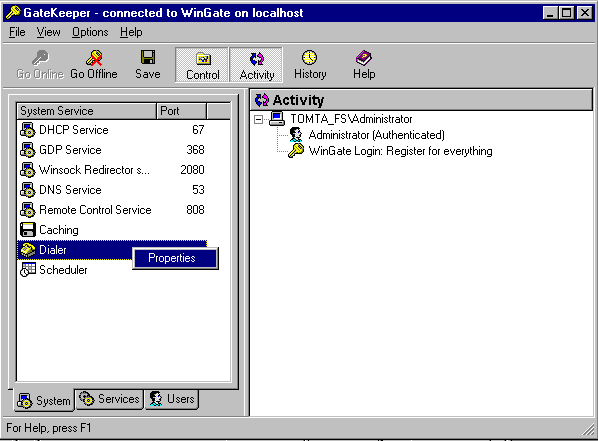This screenshot has width=598, height=441.
Task: Sort by the System Service column header
Action: coord(87,111)
